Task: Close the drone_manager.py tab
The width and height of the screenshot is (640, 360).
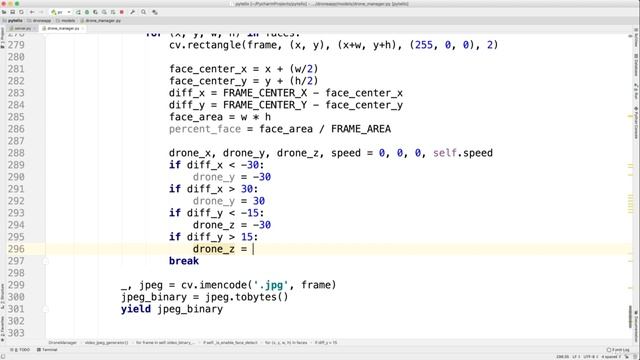Action: tap(82, 29)
